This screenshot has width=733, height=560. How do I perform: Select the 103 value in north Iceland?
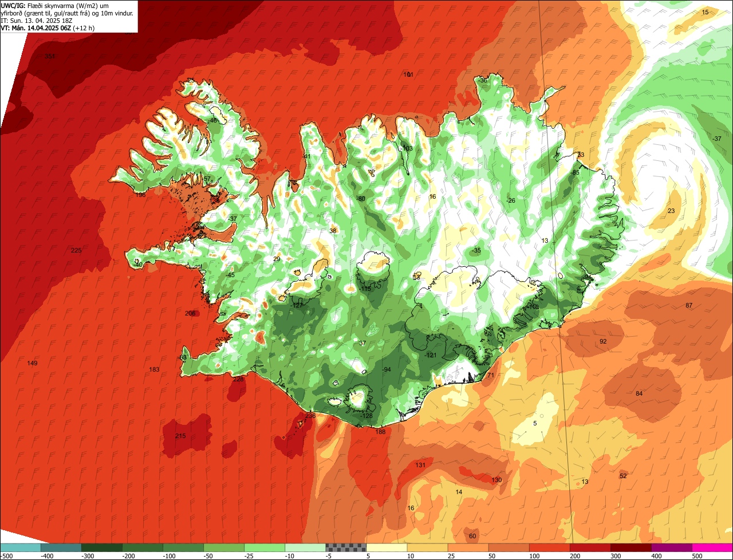pos(407,148)
